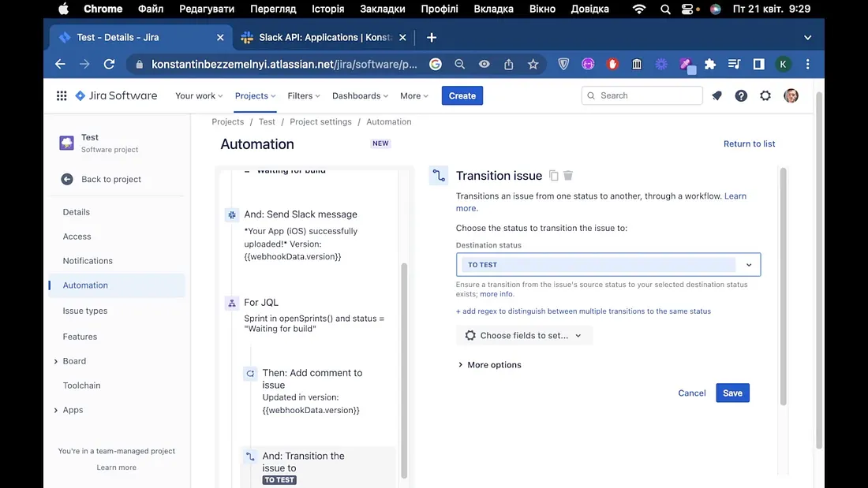Open Закладки menu in macOS menu bar

click(383, 9)
